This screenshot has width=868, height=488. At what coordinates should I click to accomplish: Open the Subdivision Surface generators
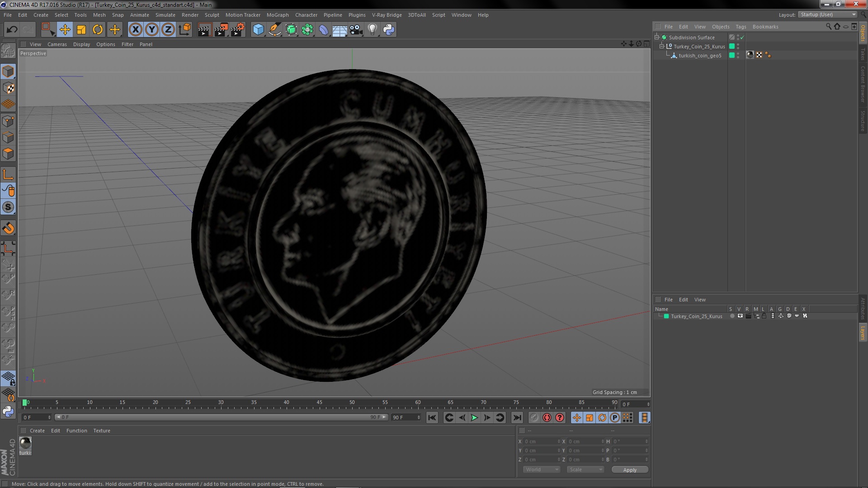pyautogui.click(x=291, y=30)
